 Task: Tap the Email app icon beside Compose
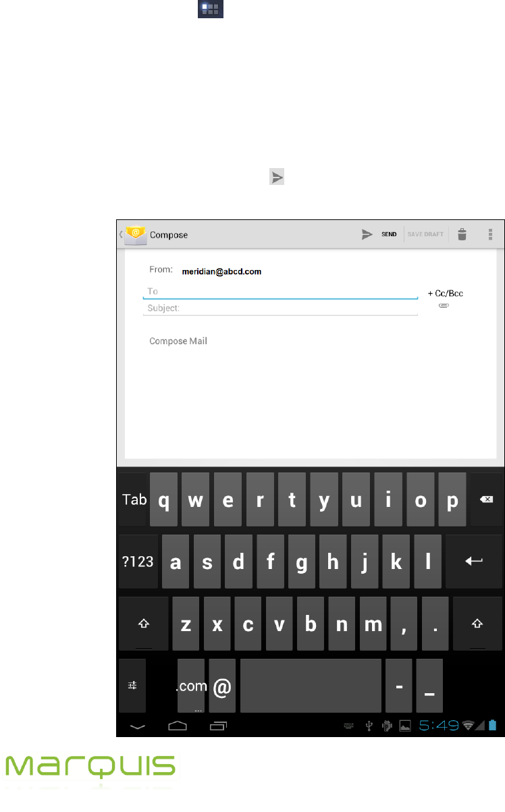pyautogui.click(x=135, y=234)
